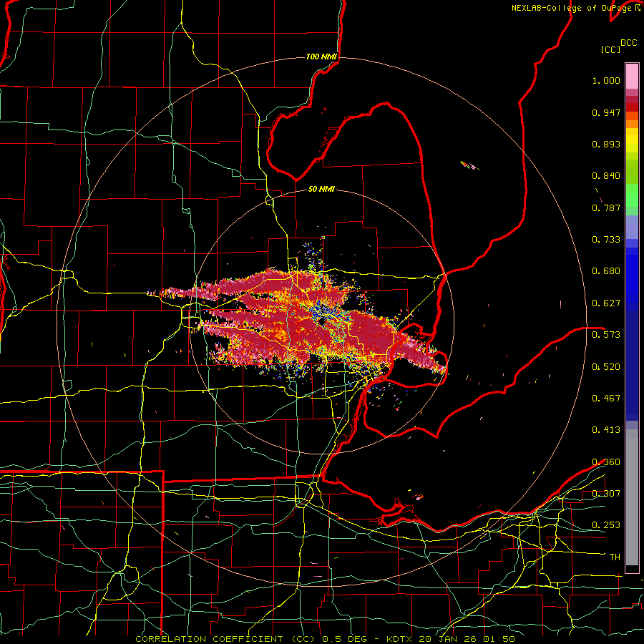Click the 0.787 scale value

click(606, 208)
